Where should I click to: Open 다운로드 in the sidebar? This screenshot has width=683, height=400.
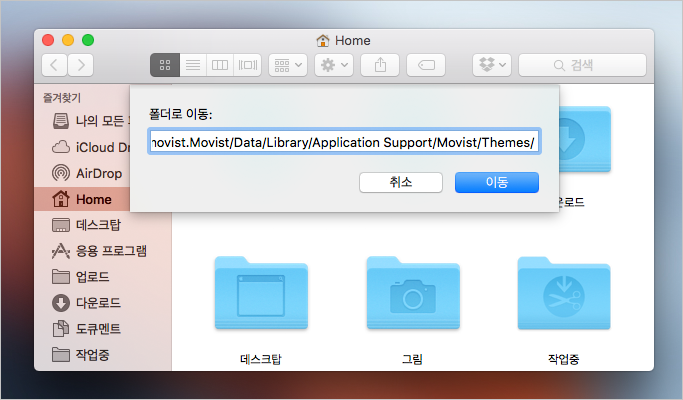103,303
